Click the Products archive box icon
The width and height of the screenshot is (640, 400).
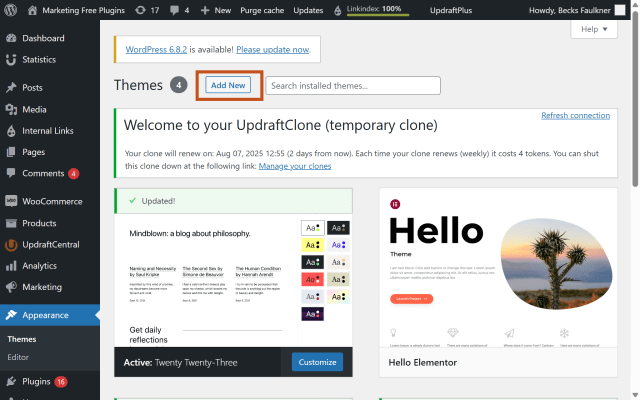[11, 223]
